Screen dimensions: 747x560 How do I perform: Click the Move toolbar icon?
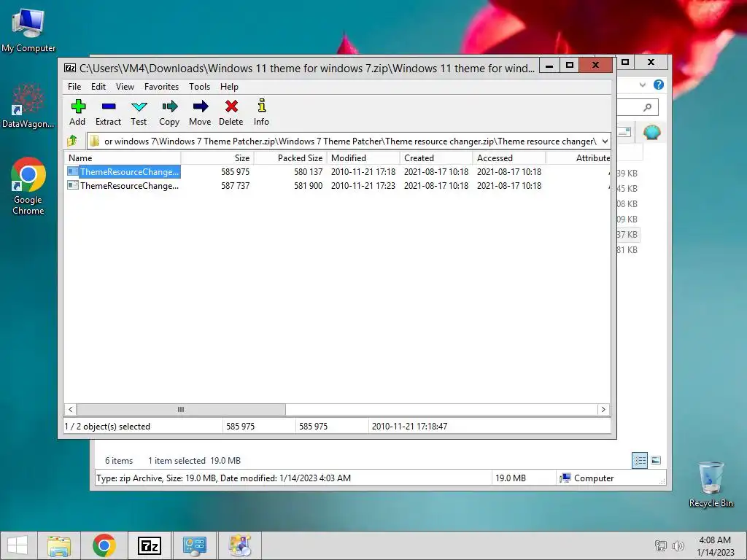[x=200, y=112]
